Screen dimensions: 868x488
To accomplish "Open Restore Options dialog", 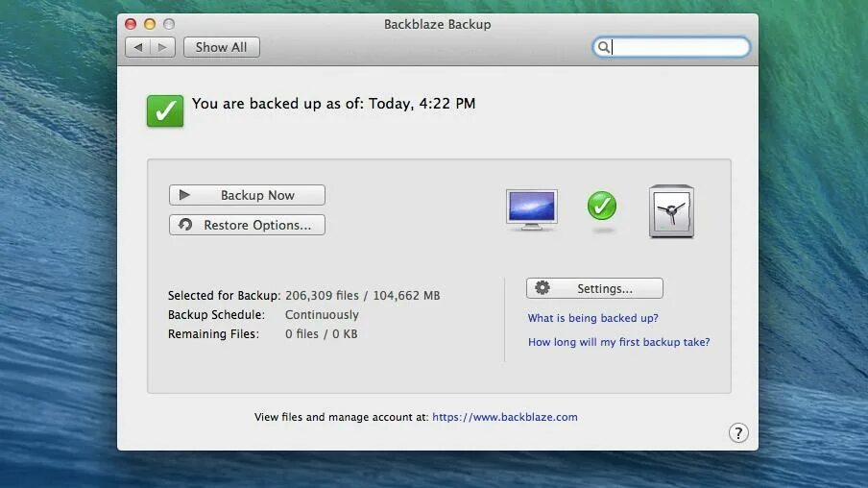I will coord(247,225).
